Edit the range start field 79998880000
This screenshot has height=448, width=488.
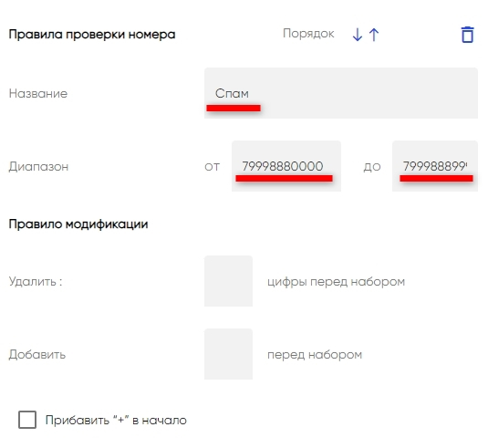click(286, 166)
